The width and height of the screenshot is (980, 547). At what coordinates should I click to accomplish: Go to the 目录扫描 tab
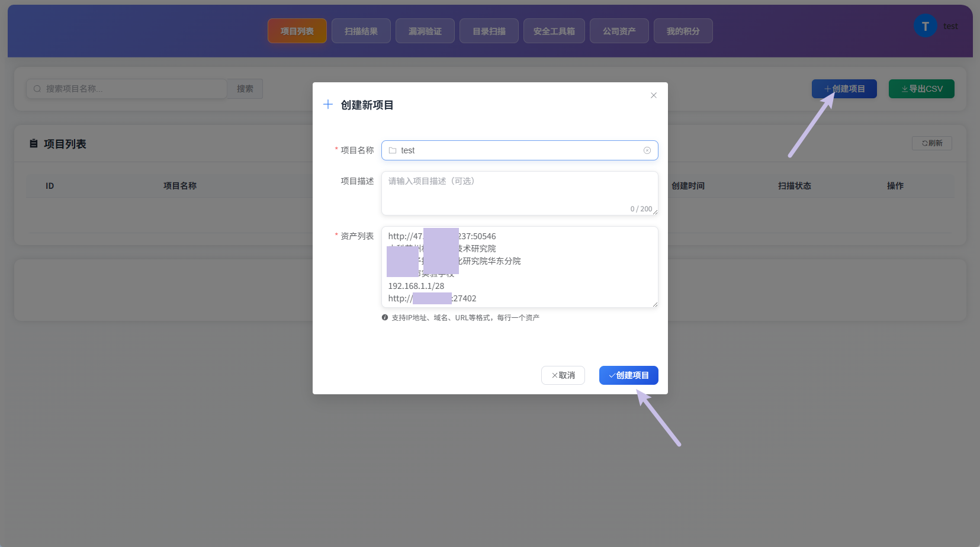click(489, 31)
